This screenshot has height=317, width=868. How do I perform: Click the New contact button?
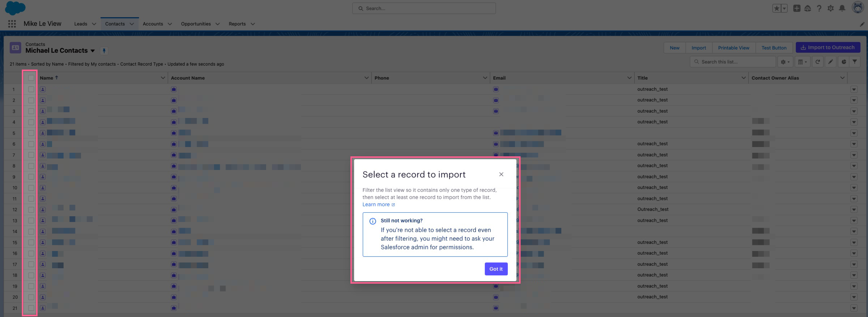click(675, 48)
